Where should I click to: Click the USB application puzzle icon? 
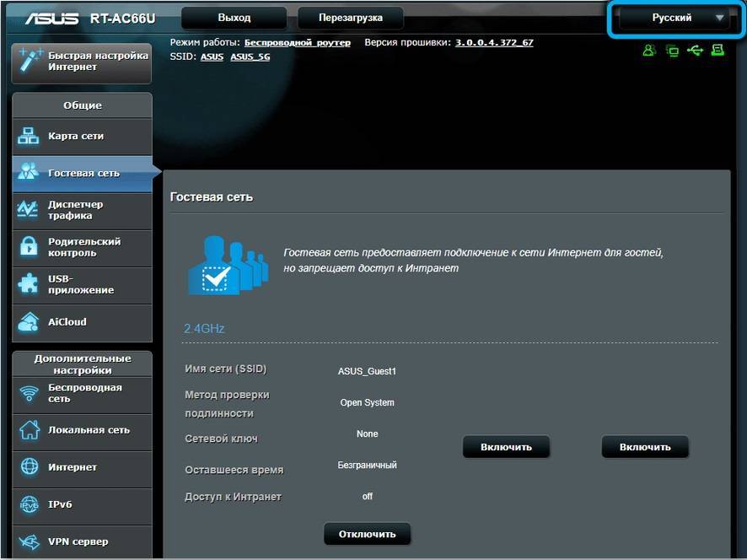(x=30, y=283)
